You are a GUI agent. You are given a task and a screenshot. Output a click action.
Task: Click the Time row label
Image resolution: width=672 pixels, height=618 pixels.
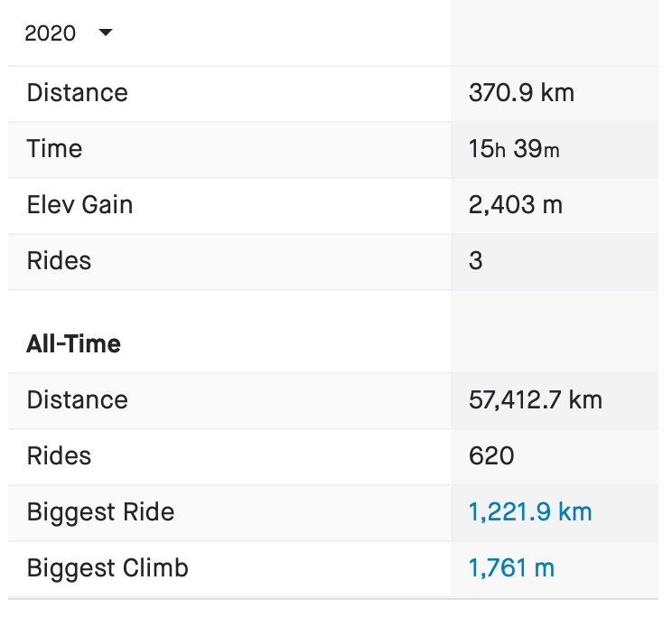point(54,149)
